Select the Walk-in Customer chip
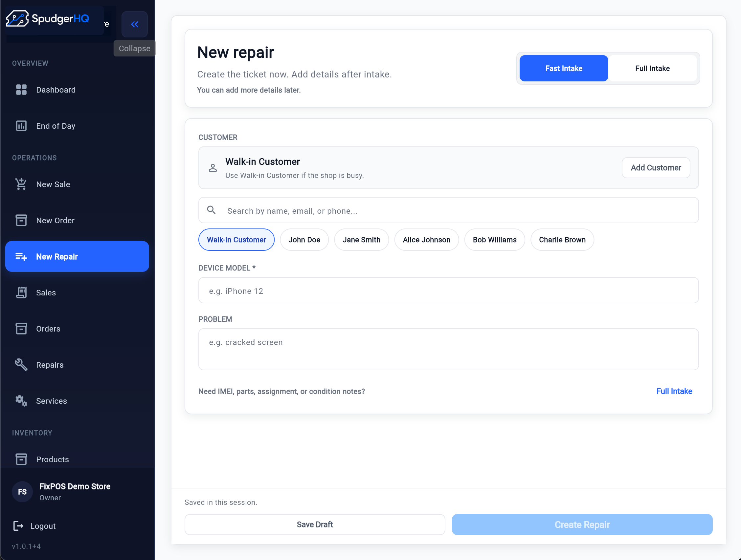This screenshot has height=560, width=741. click(236, 240)
